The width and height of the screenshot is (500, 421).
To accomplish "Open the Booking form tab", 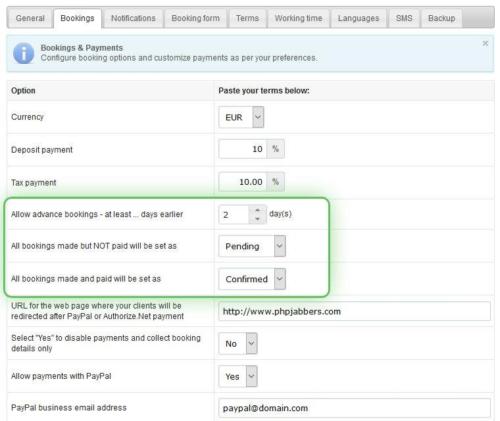I will coord(195,18).
